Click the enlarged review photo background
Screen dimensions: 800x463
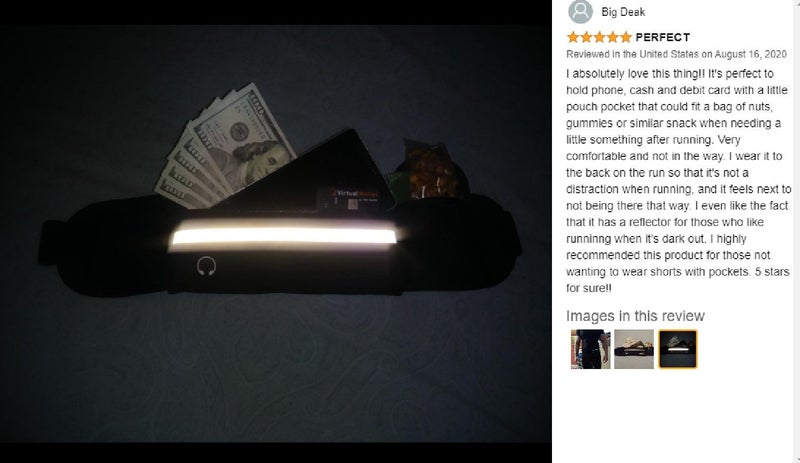(276, 368)
